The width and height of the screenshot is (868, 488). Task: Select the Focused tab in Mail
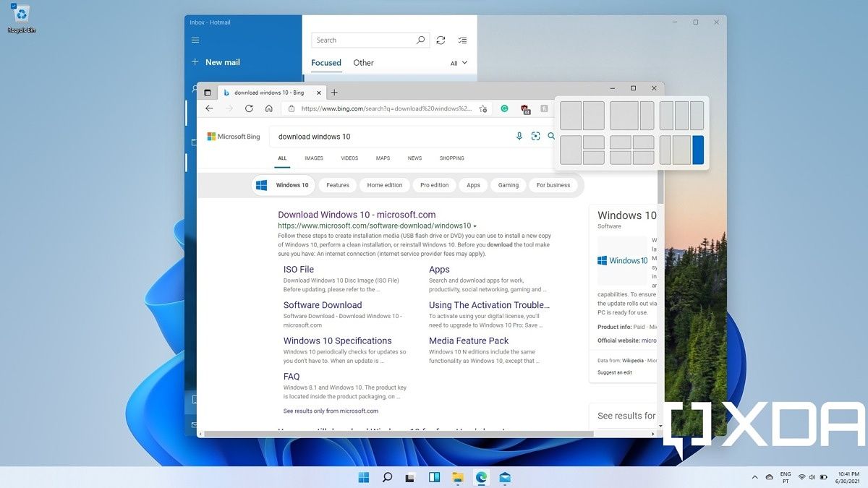point(326,63)
